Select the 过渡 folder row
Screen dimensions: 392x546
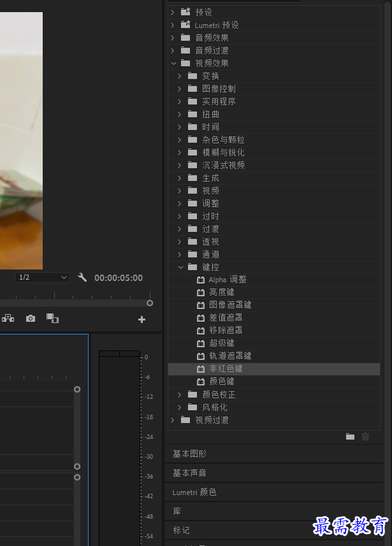click(274, 229)
